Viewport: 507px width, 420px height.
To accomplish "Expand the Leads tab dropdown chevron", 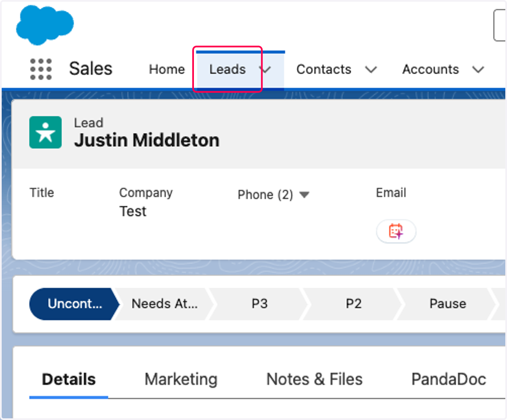I will (265, 70).
